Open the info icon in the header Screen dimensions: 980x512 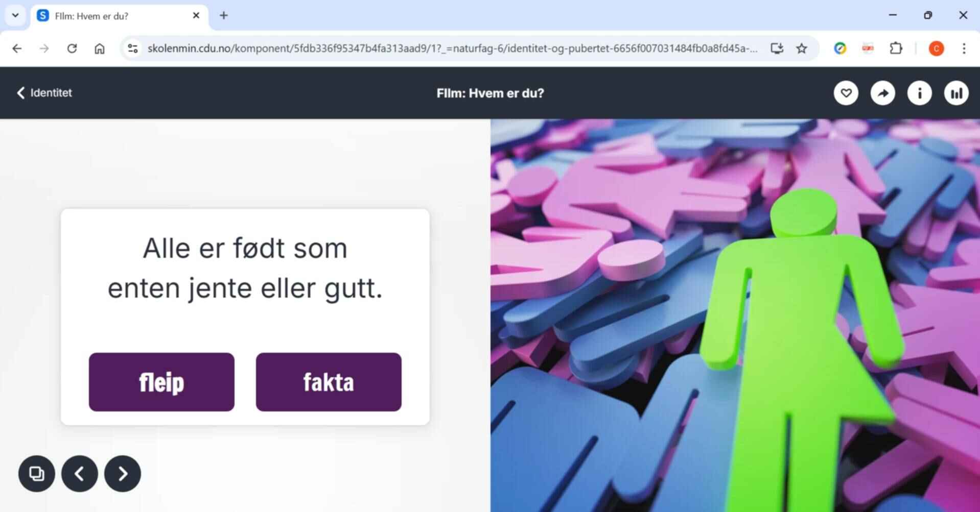pyautogui.click(x=919, y=93)
